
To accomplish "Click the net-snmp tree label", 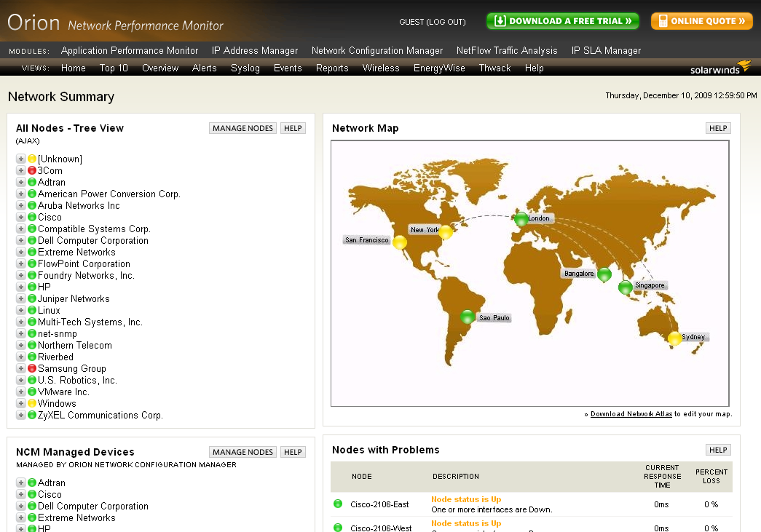I will [x=58, y=333].
